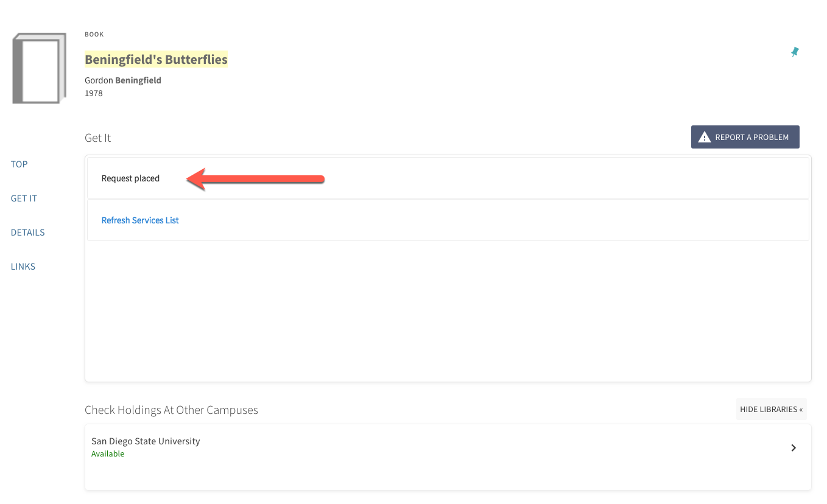Expand San Diego State University chevron arrow
This screenshot has height=504, width=827.
794,448
